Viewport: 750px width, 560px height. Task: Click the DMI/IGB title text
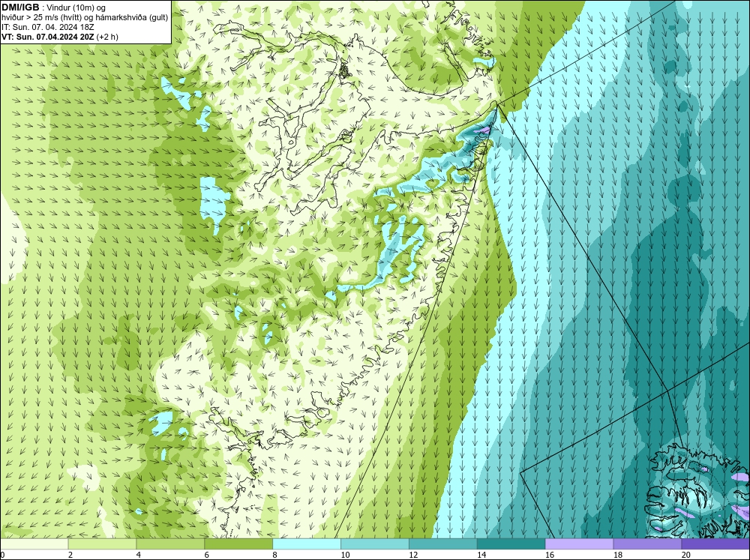tap(20, 7)
